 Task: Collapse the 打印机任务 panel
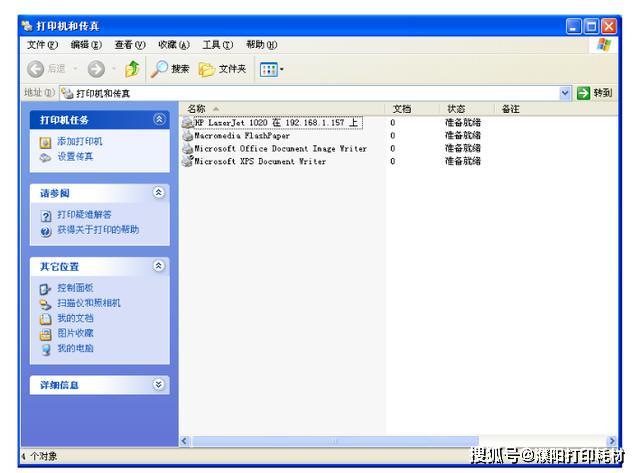pos(159,119)
